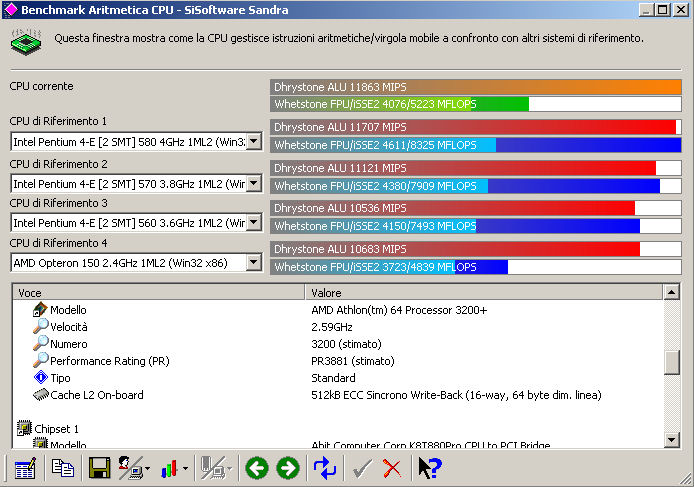Image resolution: width=694 pixels, height=487 pixels.
Task: Select the Performance Rating (PR) row icon
Action: point(40,360)
